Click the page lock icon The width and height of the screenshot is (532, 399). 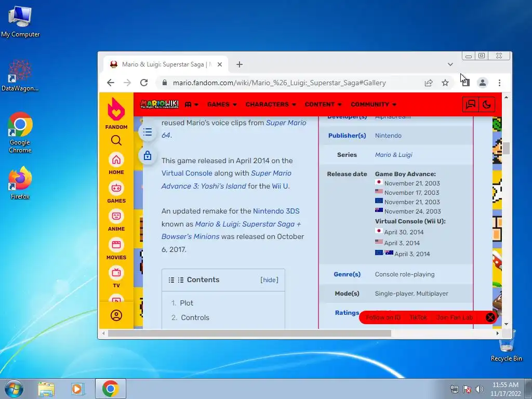coord(147,156)
